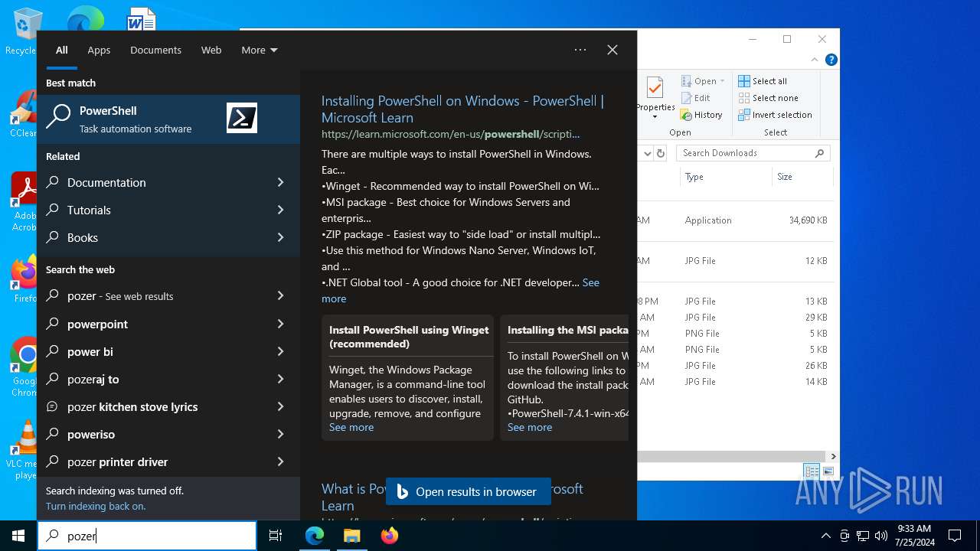This screenshot has width=980, height=551.
Task: Select 'pozeraj to' suggestion
Action: coord(168,379)
